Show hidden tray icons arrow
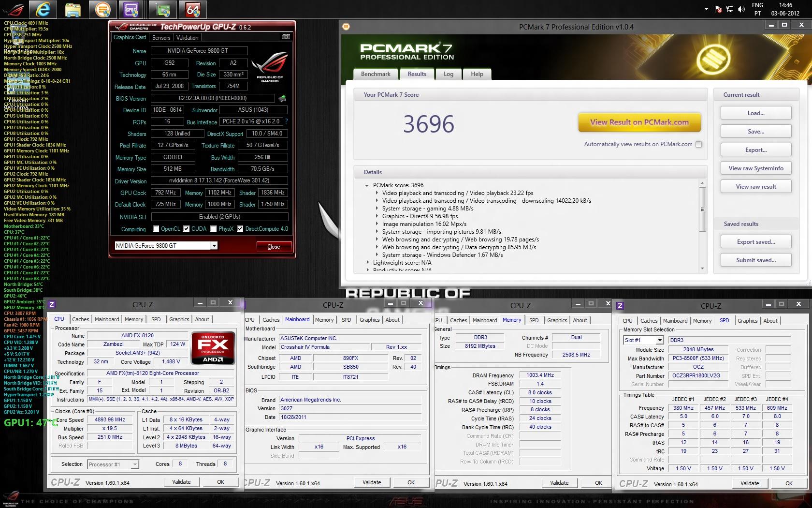This screenshot has width=812, height=508. (x=706, y=9)
